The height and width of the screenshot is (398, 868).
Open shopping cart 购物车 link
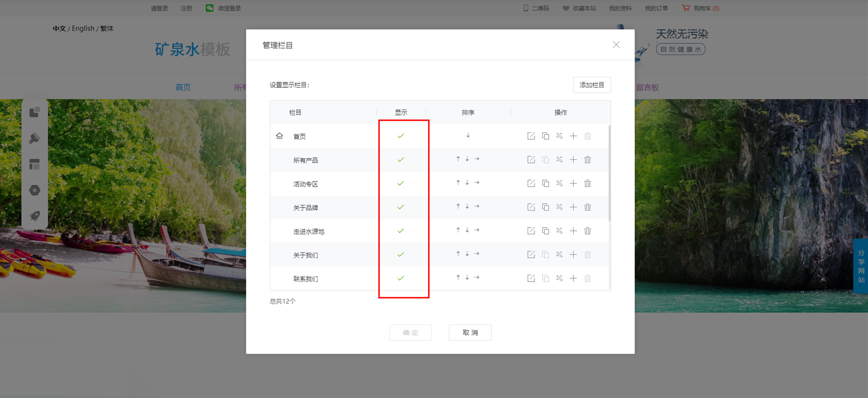click(x=701, y=8)
